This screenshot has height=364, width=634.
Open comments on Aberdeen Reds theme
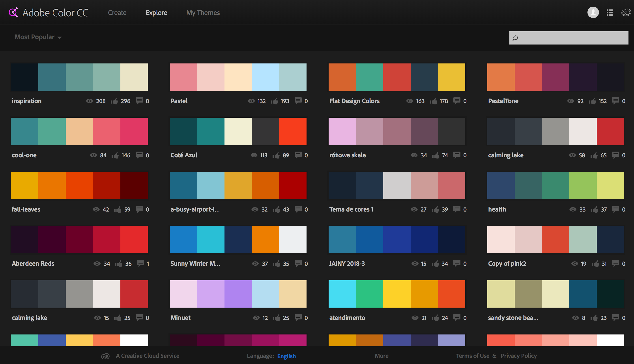tap(141, 263)
